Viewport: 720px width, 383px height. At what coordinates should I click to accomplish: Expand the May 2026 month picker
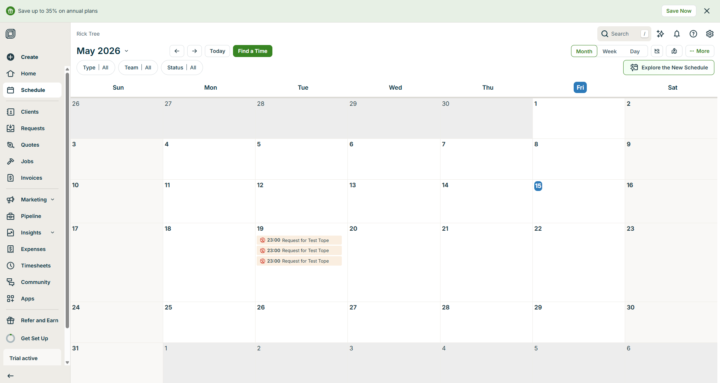(x=126, y=51)
